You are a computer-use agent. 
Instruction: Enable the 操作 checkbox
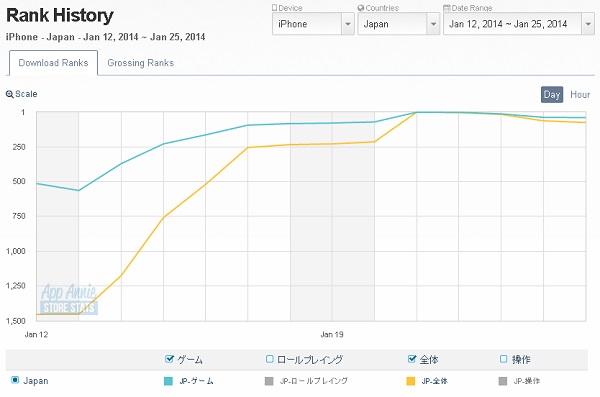coord(504,359)
